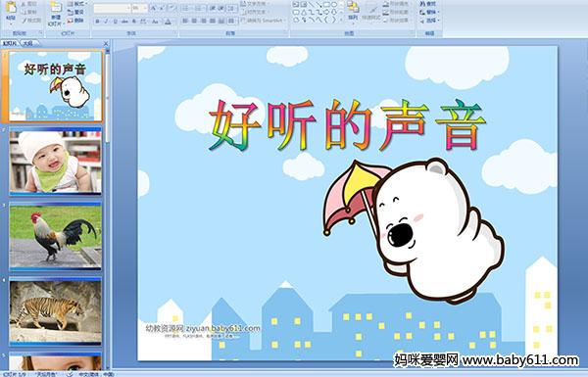
Task: Click the font color A icon
Action: click(168, 22)
